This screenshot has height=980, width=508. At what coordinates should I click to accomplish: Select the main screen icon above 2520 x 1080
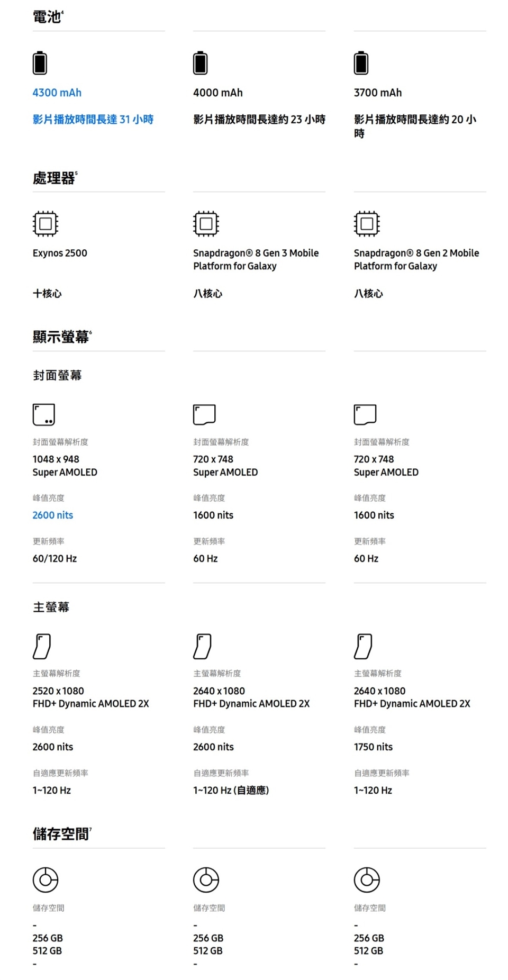[x=42, y=646]
